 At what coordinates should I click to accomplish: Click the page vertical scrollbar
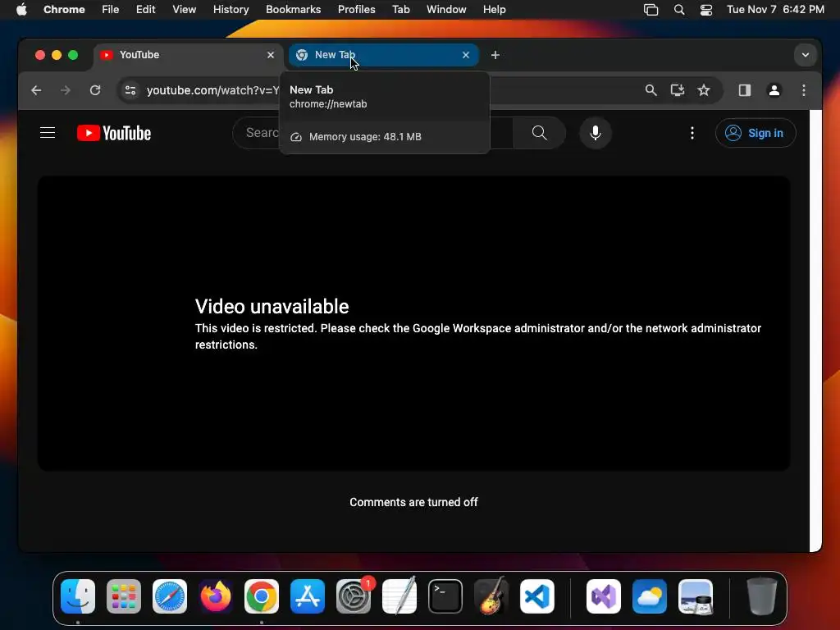815,331
